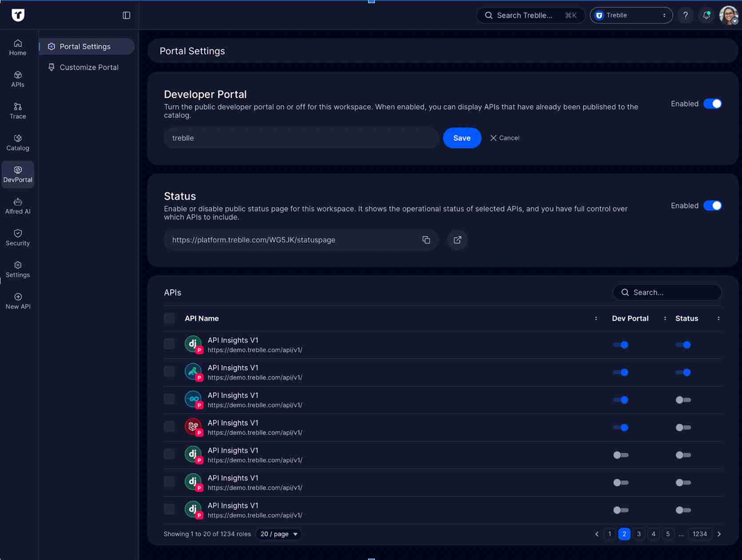742x560 pixels.
Task: Open the Customize Portal menu item
Action: point(89,68)
